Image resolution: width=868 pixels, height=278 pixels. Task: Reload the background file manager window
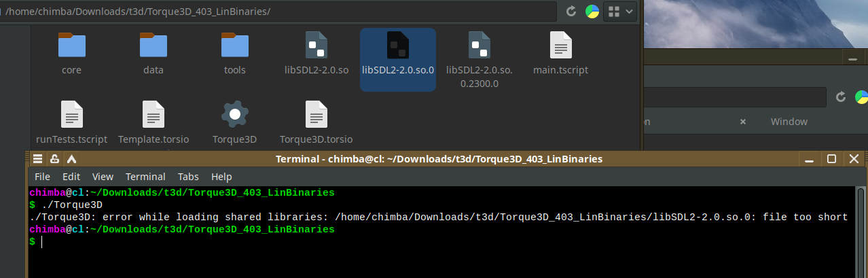[x=841, y=97]
